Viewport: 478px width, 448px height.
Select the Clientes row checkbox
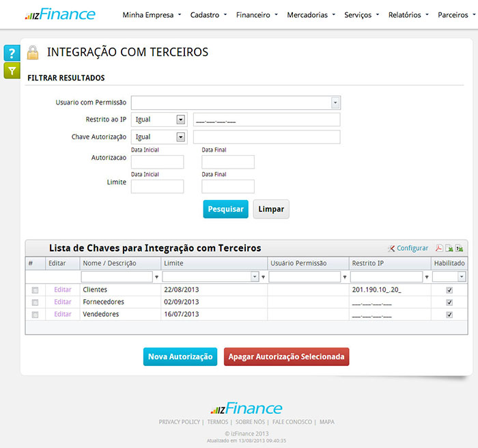pos(35,290)
